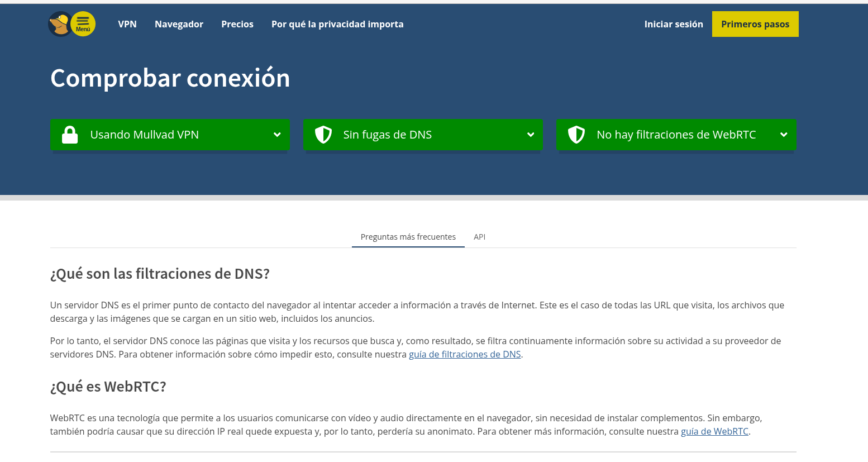
Task: Select the Preguntas más frecuentes tab
Action: click(x=408, y=237)
